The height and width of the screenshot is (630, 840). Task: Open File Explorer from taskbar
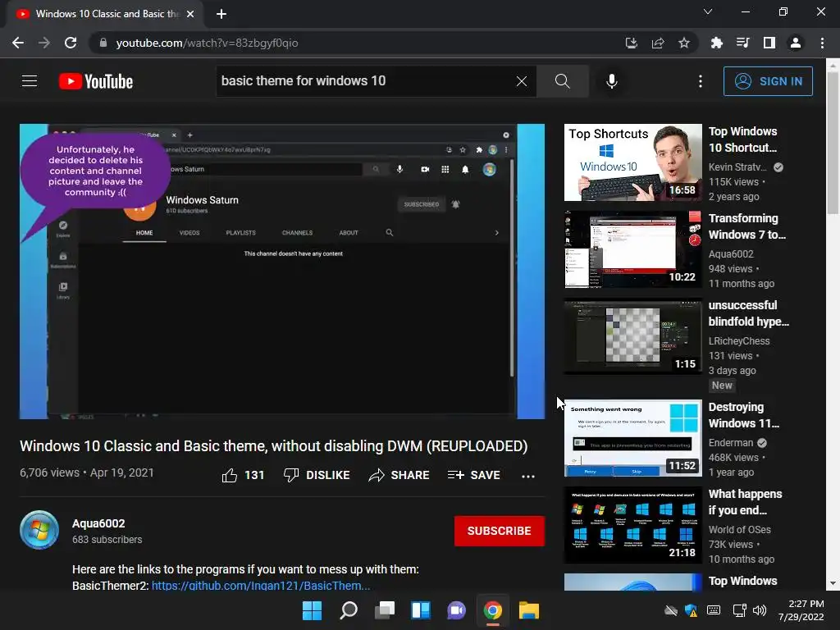click(529, 610)
